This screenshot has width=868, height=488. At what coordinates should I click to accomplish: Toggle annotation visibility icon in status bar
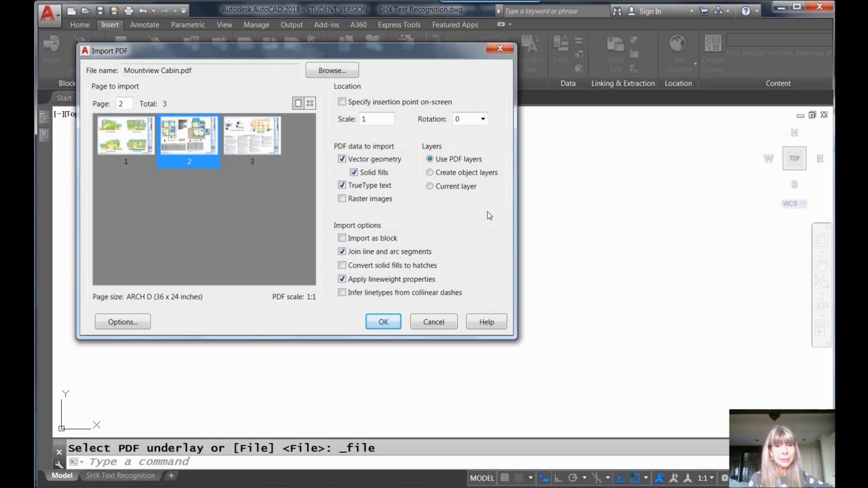pyautogui.click(x=659, y=478)
